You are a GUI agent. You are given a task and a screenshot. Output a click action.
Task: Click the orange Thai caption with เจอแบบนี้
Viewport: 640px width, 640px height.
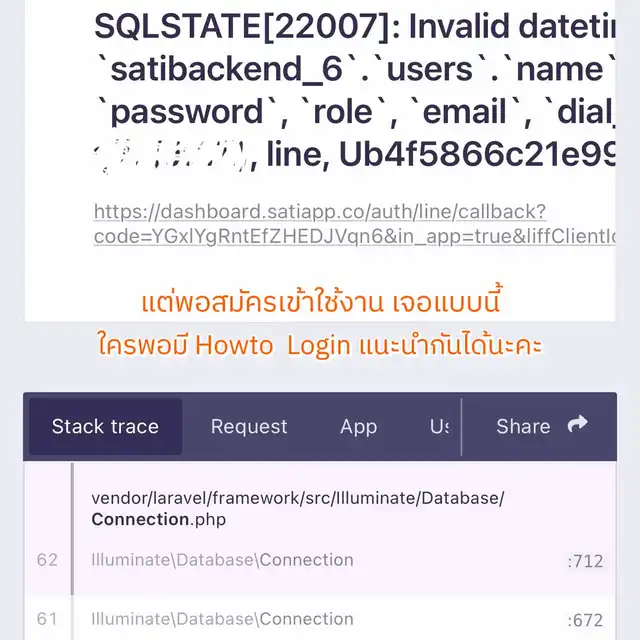[x=321, y=300]
